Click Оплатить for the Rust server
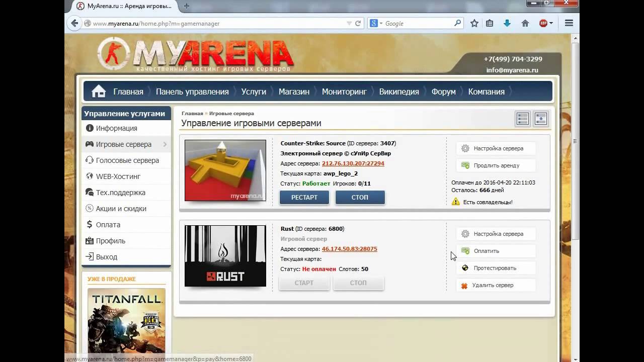Viewport: 644px width, 362px height. point(496,251)
